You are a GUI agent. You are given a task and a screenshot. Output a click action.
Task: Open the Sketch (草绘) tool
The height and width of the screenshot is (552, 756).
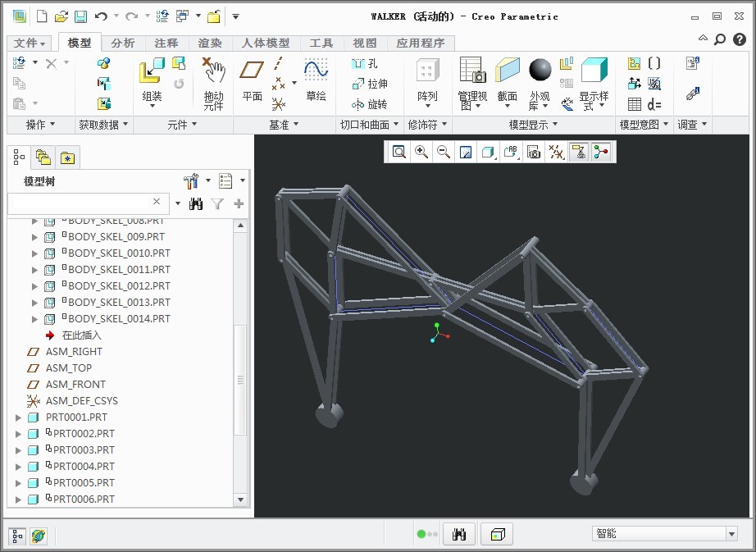click(x=316, y=72)
